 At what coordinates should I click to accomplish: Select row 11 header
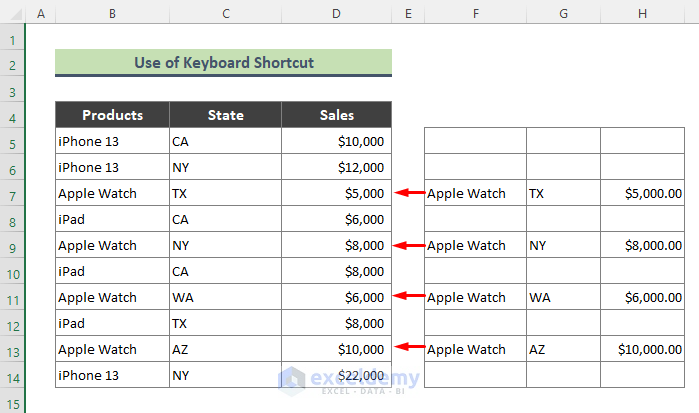click(x=12, y=297)
